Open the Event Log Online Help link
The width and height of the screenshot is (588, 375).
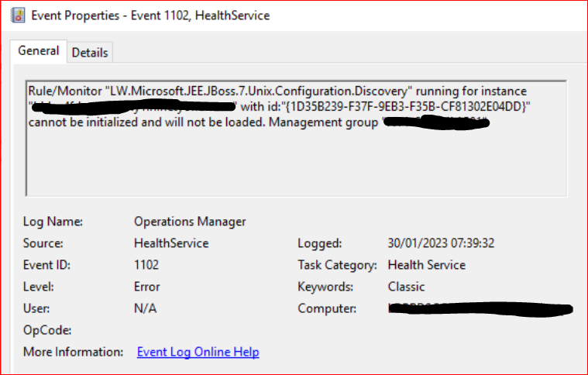click(x=198, y=352)
